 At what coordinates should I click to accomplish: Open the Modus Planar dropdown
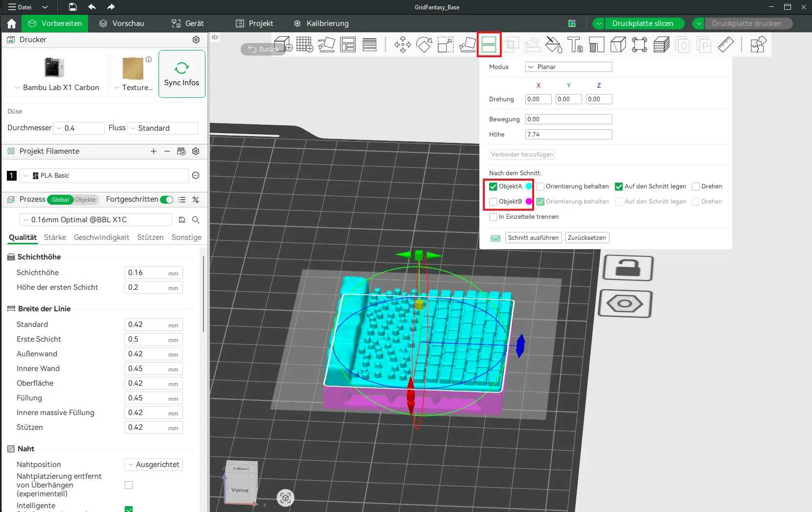(x=568, y=67)
